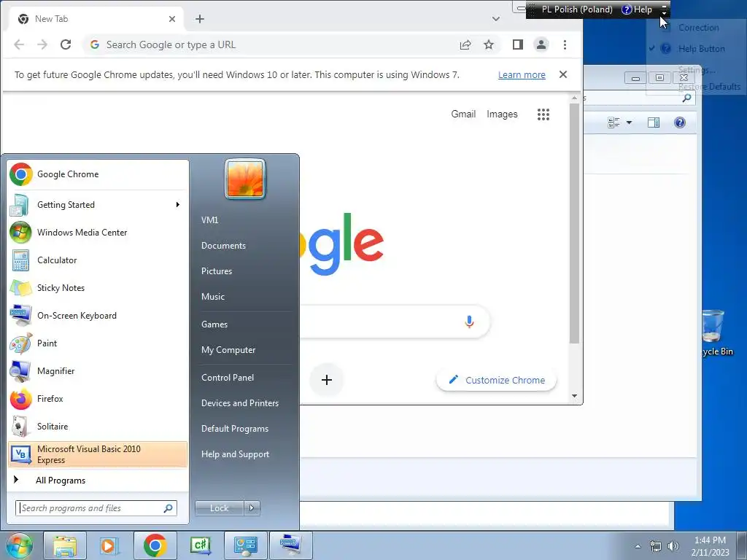Select the New Tab tab in Chrome

97,19
